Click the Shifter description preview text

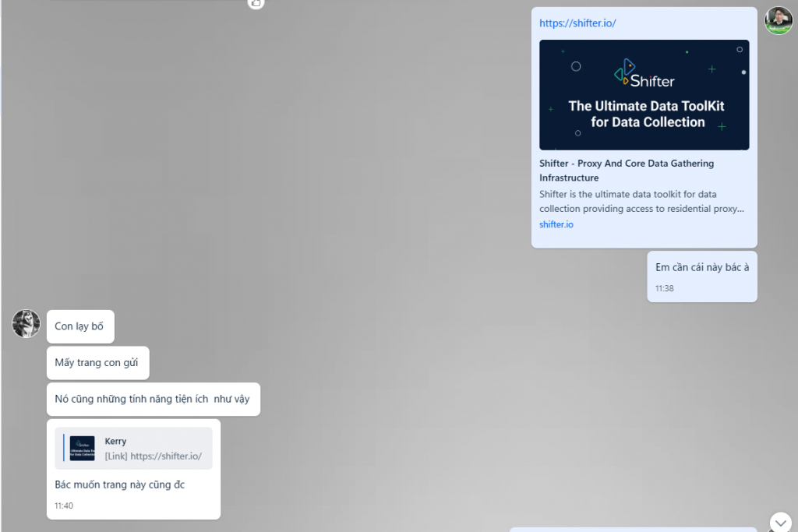pyautogui.click(x=641, y=202)
